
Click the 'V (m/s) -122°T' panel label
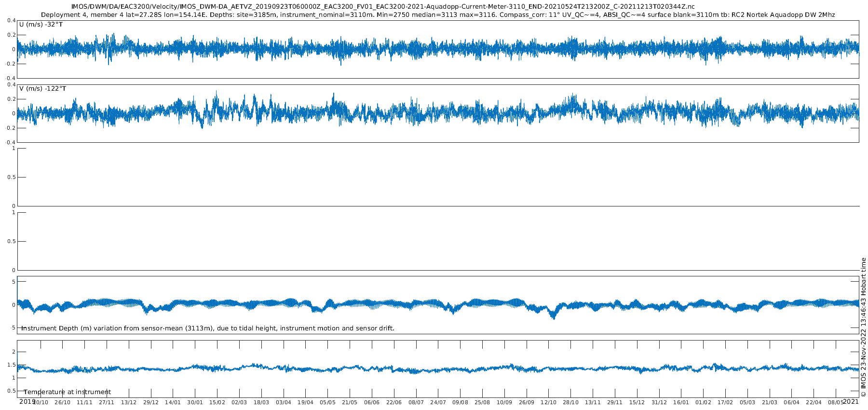tap(43, 89)
